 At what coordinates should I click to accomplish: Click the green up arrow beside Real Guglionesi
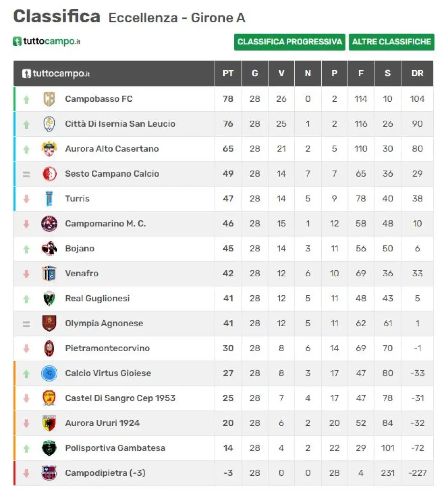pyautogui.click(x=26, y=299)
